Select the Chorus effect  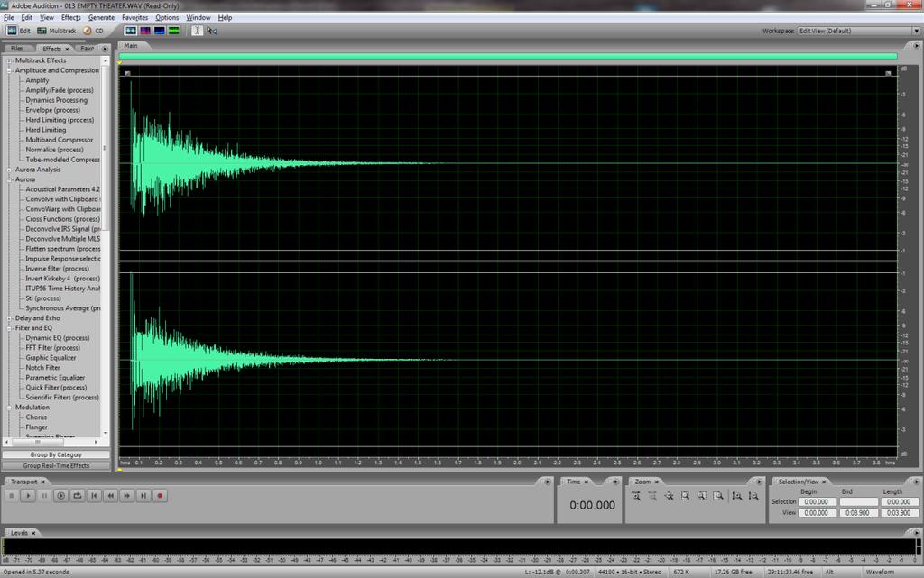click(x=36, y=417)
